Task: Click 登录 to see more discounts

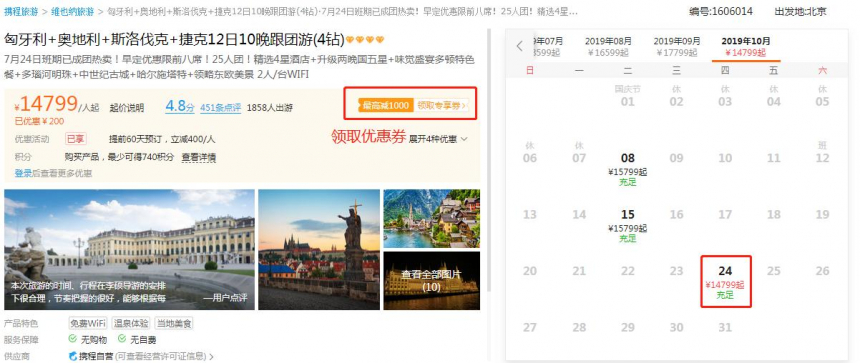Action: (x=23, y=173)
